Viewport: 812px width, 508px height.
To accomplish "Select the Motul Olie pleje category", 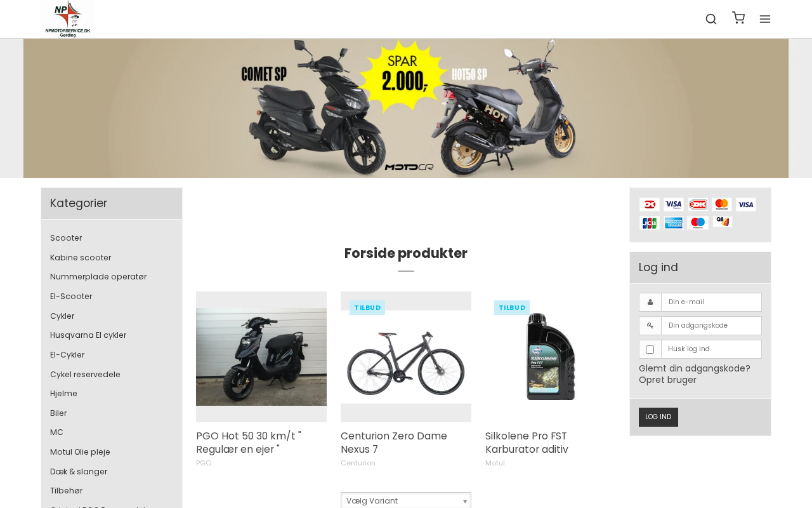I will coord(80,452).
